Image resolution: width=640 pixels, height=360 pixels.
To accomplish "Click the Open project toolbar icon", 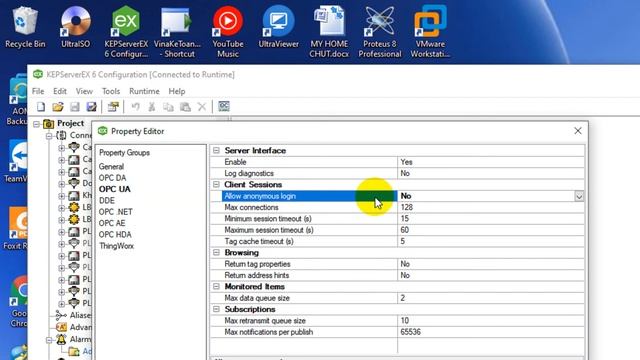I will click(x=58, y=107).
